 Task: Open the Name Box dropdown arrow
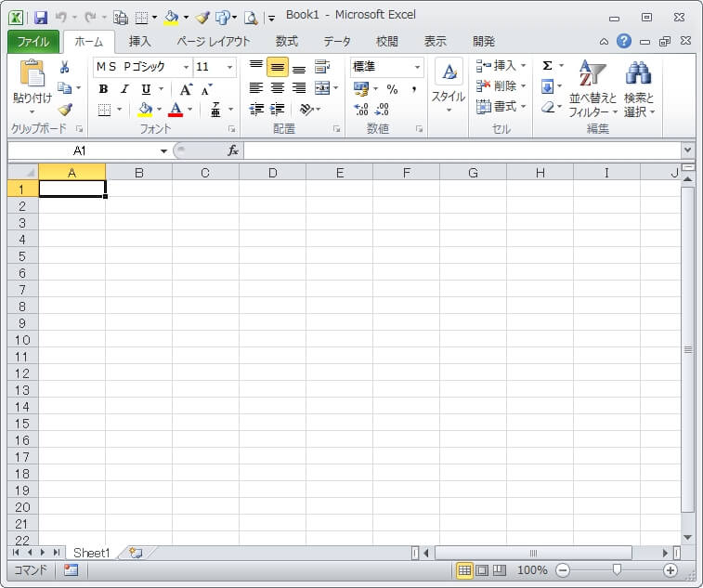tap(163, 151)
